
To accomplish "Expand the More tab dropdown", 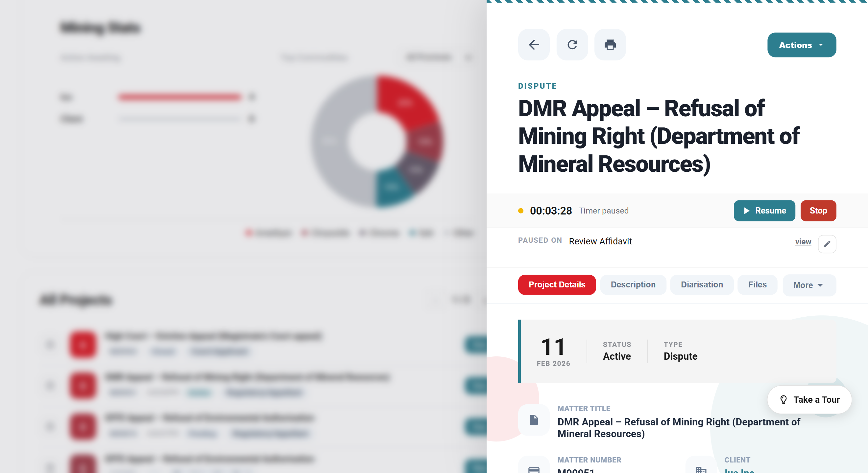I will coord(809,285).
